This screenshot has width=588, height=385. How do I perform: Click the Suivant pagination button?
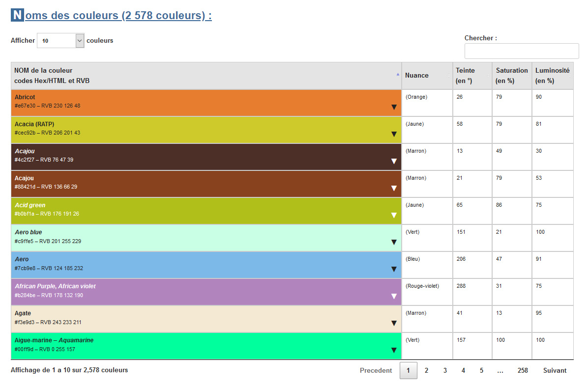555,371
